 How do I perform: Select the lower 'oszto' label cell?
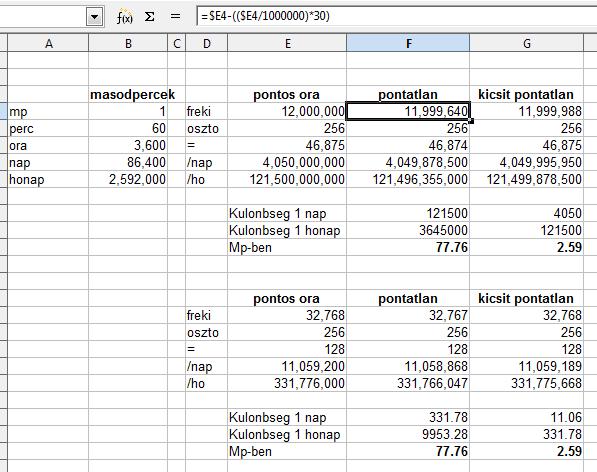tap(206, 332)
